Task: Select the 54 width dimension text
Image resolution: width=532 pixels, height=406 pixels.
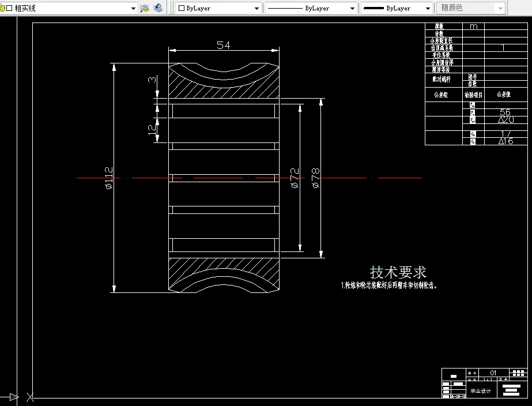Action: (x=223, y=45)
